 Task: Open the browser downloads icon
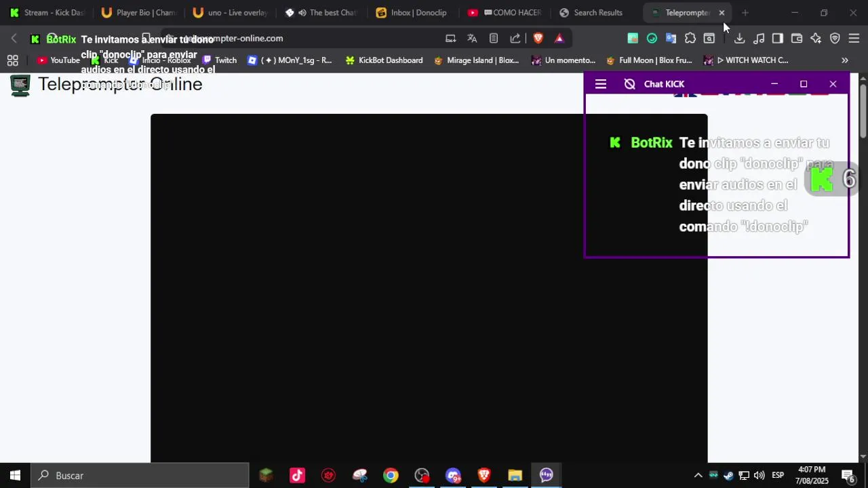point(740,39)
